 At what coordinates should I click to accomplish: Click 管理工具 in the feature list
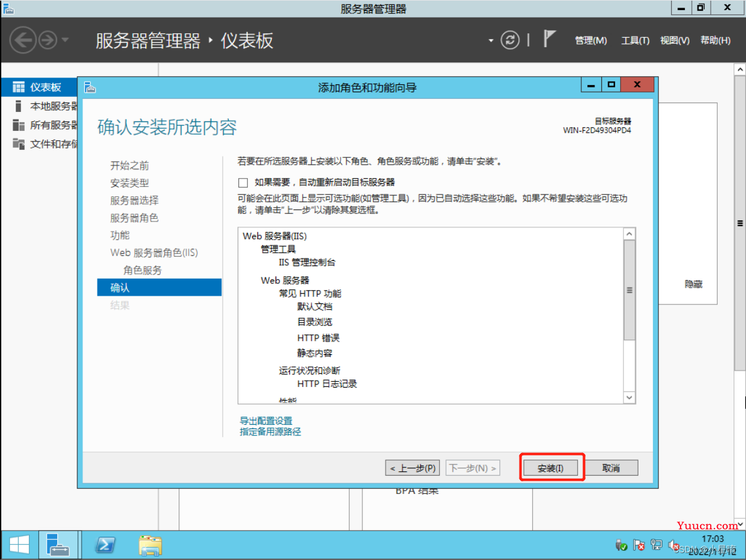(x=278, y=249)
